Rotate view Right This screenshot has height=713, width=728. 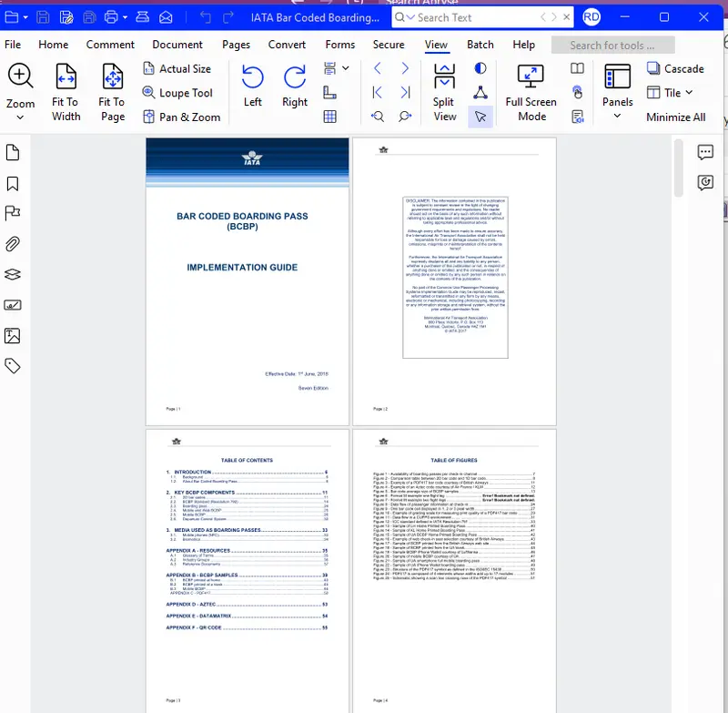pos(295,87)
